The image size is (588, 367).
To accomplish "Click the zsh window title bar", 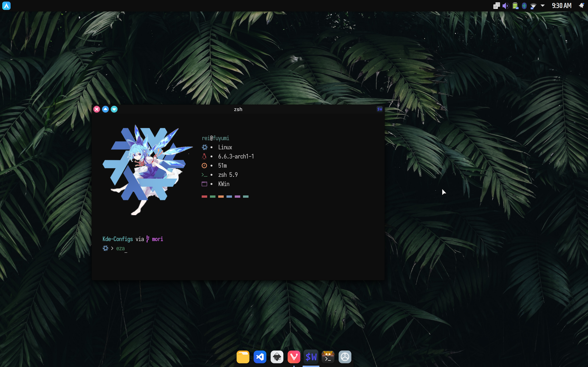I will [x=238, y=109].
